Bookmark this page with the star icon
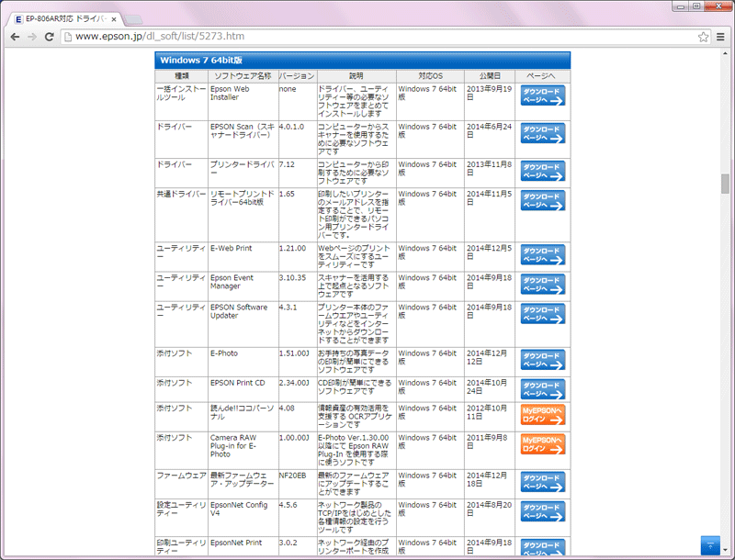This screenshot has height=560, width=735. (703, 37)
